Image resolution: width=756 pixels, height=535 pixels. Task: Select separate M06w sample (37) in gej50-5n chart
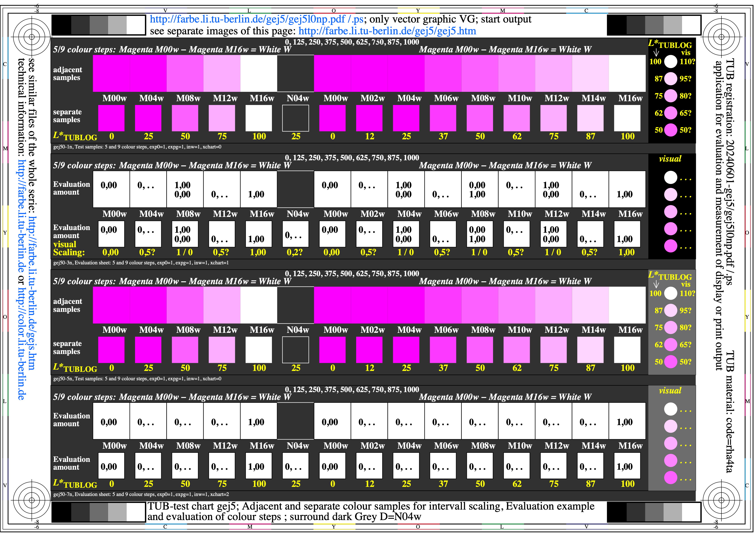(443, 350)
